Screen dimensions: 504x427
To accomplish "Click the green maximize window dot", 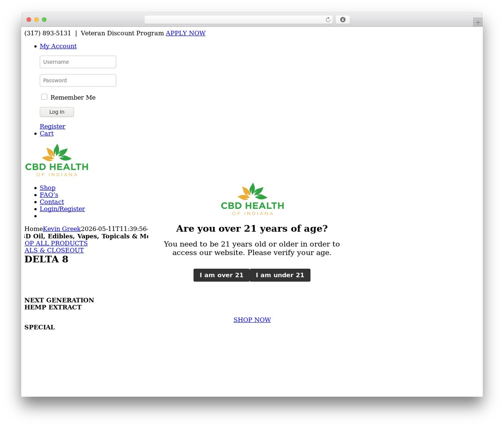I will tap(44, 20).
